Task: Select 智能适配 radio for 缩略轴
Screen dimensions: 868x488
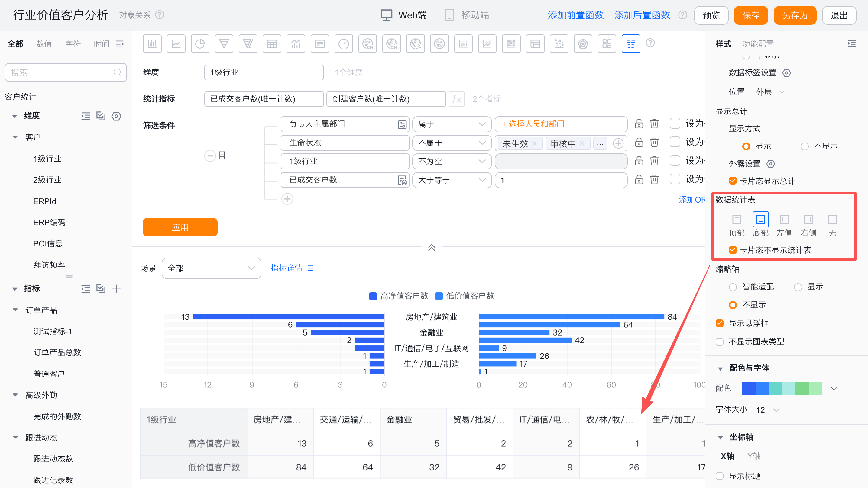Action: [733, 287]
